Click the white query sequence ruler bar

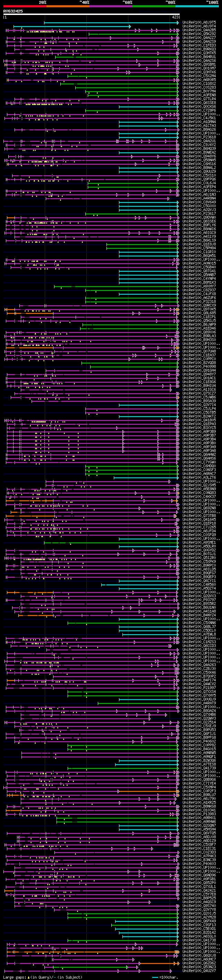point(92,14)
